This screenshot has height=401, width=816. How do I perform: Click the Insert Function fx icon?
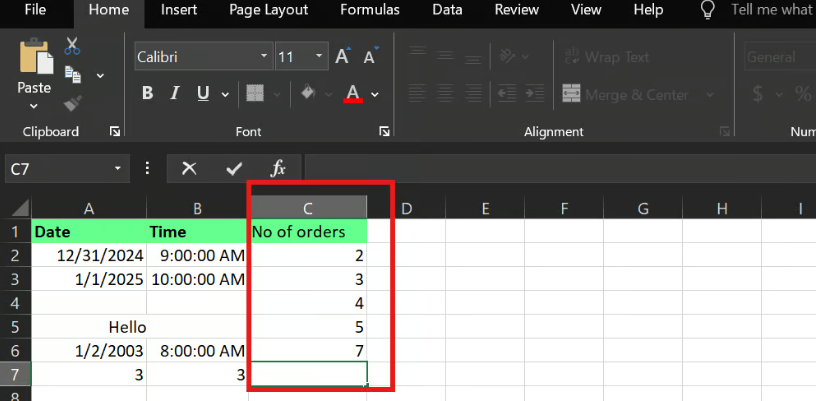click(x=279, y=168)
